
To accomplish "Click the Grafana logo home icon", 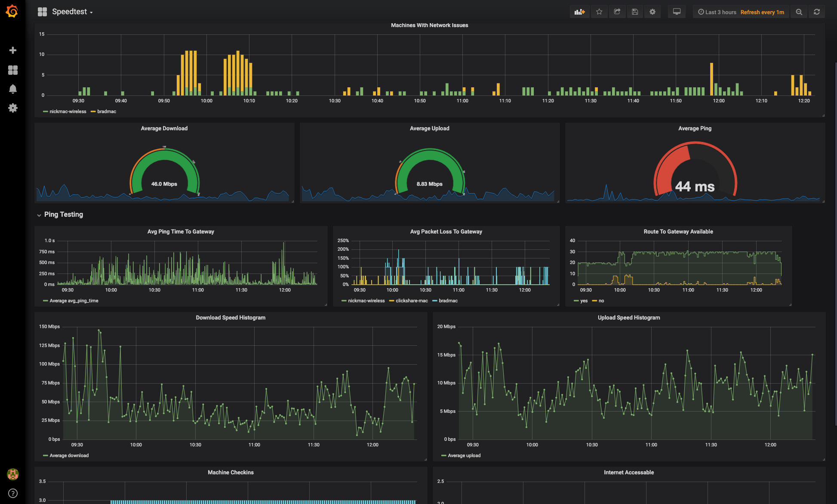I will [x=12, y=12].
